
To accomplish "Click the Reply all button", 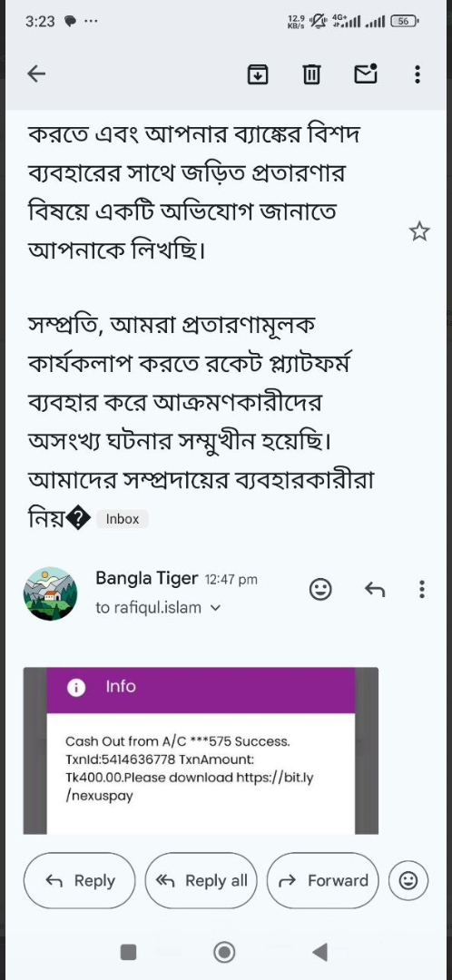I will coord(201,880).
